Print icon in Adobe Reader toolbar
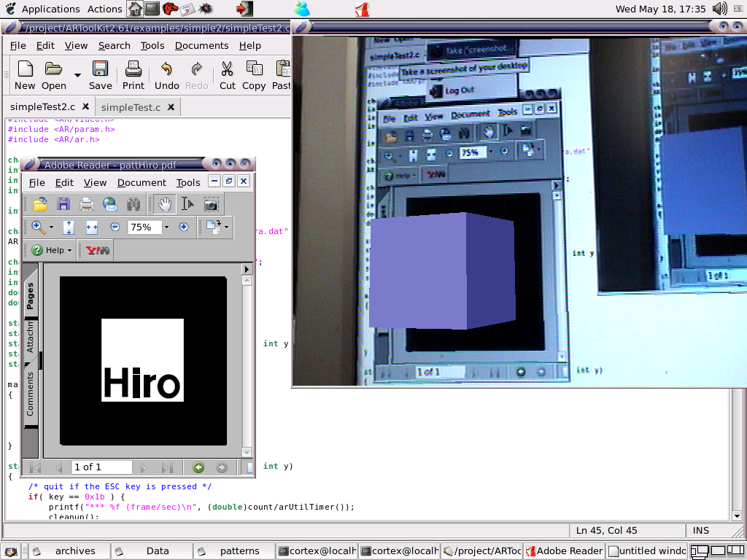Screen dimensions: 747x560 point(87,204)
